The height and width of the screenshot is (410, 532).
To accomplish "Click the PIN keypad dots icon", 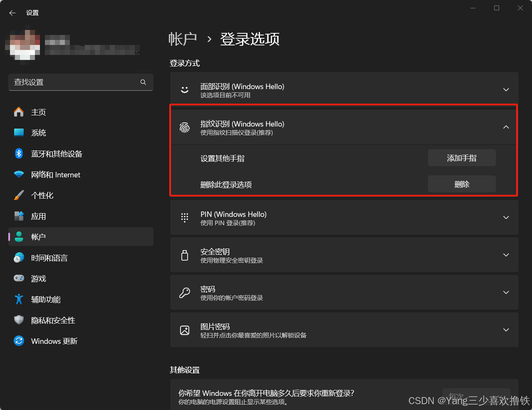I will [185, 218].
